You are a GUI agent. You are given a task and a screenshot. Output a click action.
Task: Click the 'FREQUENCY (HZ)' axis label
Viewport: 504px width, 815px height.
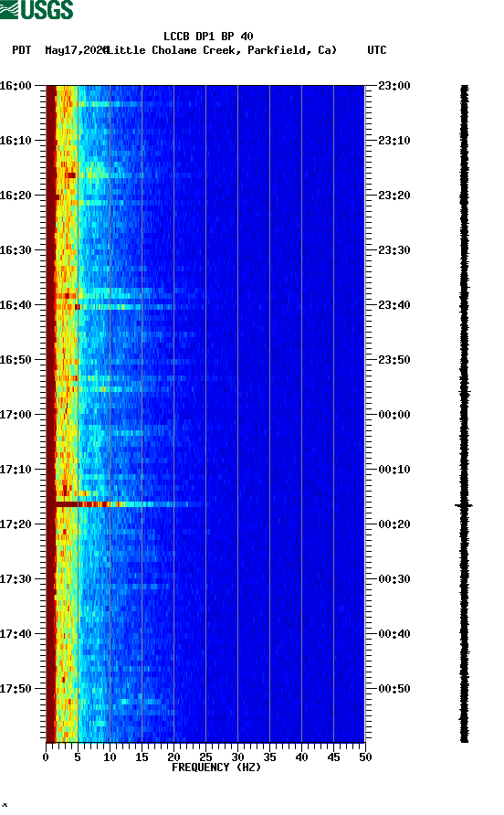click(216, 767)
